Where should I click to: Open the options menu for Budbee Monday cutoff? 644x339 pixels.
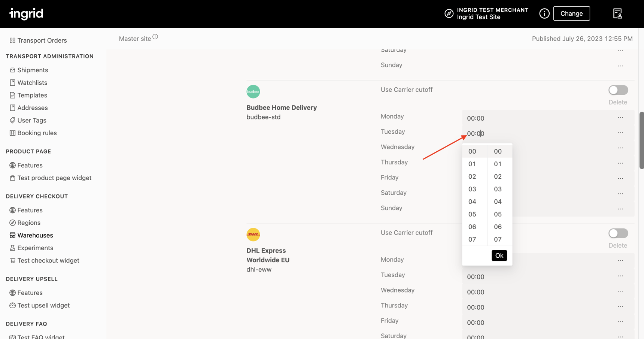[x=620, y=117]
